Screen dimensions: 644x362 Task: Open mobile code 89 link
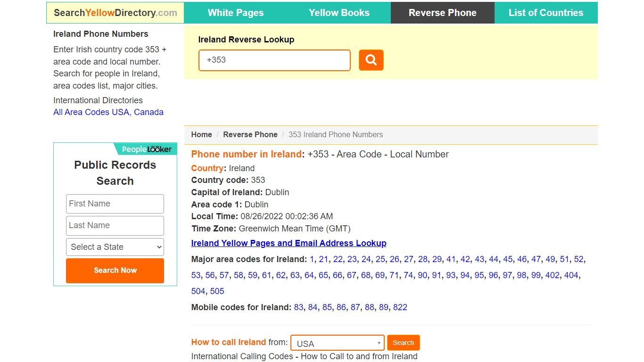pos(383,307)
